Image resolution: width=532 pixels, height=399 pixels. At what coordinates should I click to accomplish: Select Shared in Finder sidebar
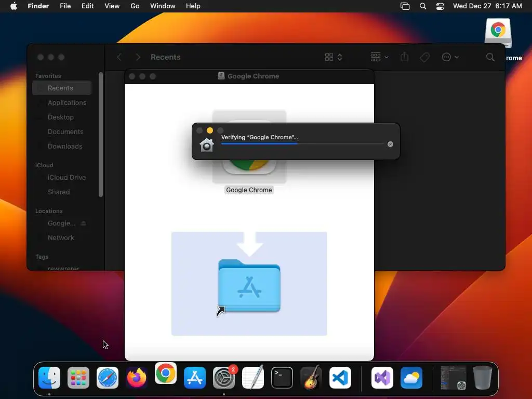(x=59, y=192)
